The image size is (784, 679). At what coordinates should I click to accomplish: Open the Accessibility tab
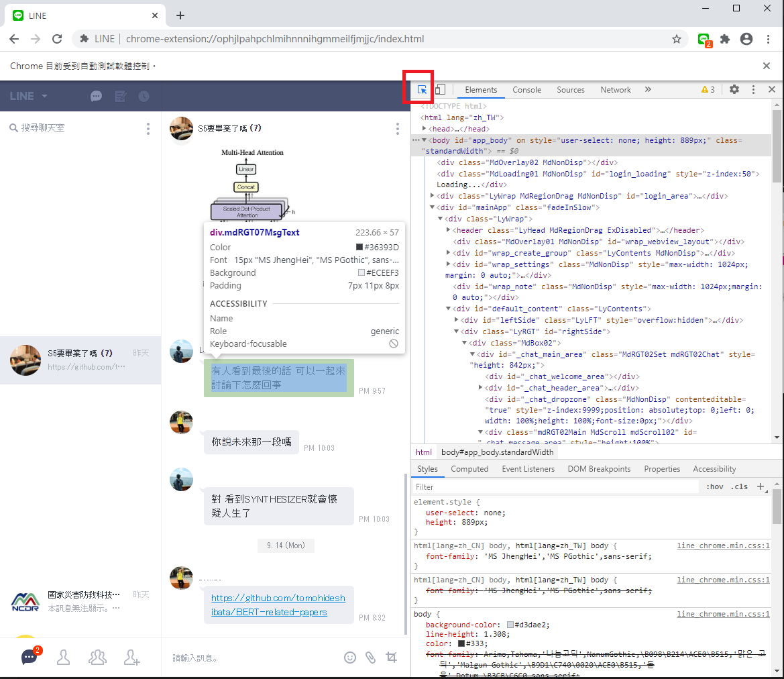point(714,469)
